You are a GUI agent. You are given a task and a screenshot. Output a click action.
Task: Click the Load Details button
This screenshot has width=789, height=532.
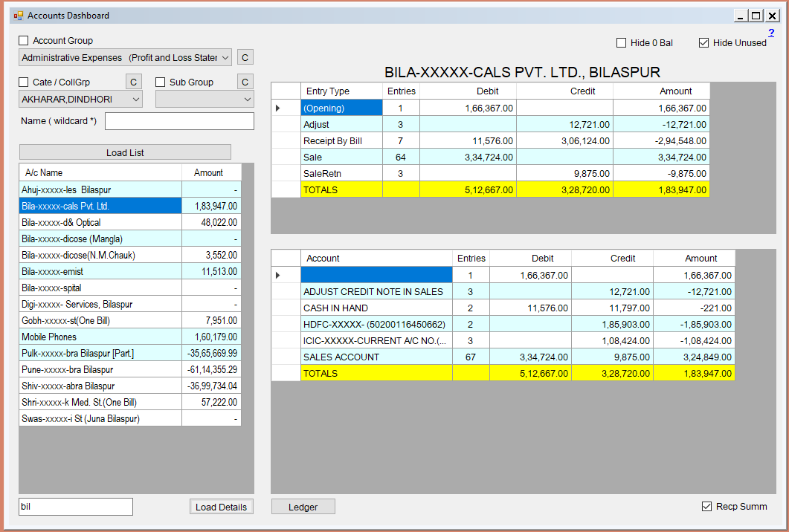pos(222,507)
